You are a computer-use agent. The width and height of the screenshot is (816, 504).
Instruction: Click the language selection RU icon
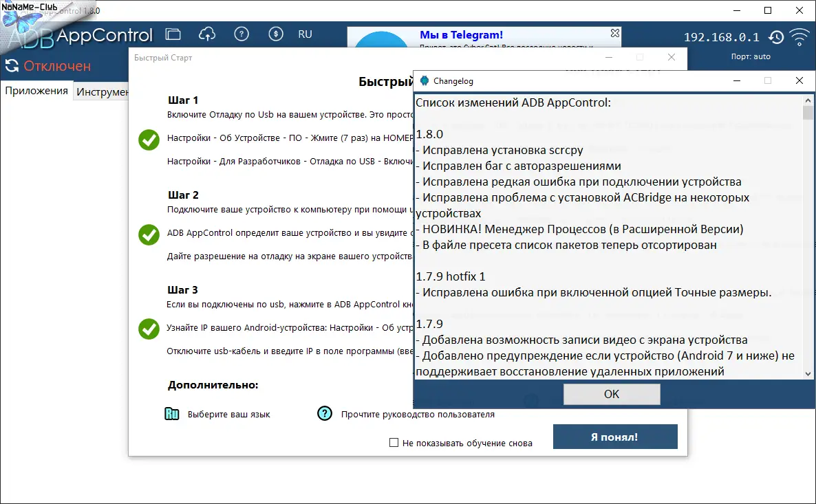coord(172,414)
